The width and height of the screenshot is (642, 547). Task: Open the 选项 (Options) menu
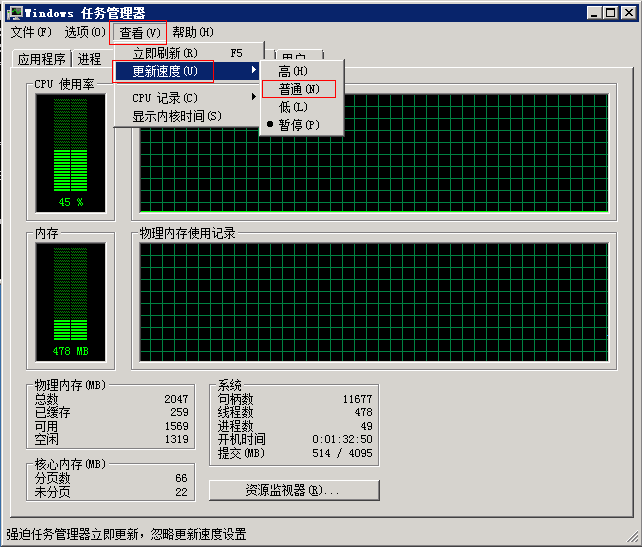pos(84,32)
